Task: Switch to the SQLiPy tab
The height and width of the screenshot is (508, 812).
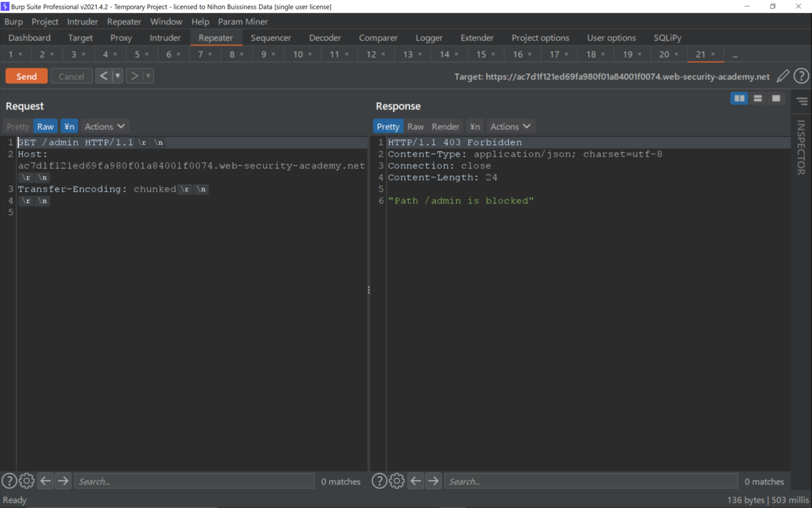Action: coord(667,38)
